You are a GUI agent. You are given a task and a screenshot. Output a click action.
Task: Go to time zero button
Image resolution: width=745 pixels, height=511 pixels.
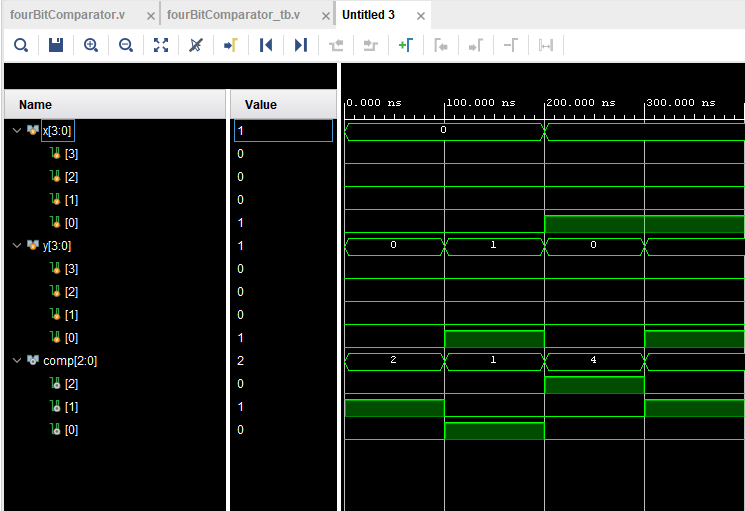(266, 45)
